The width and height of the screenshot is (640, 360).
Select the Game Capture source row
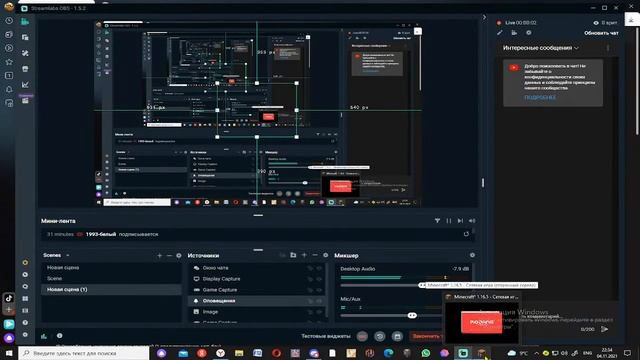point(257,290)
